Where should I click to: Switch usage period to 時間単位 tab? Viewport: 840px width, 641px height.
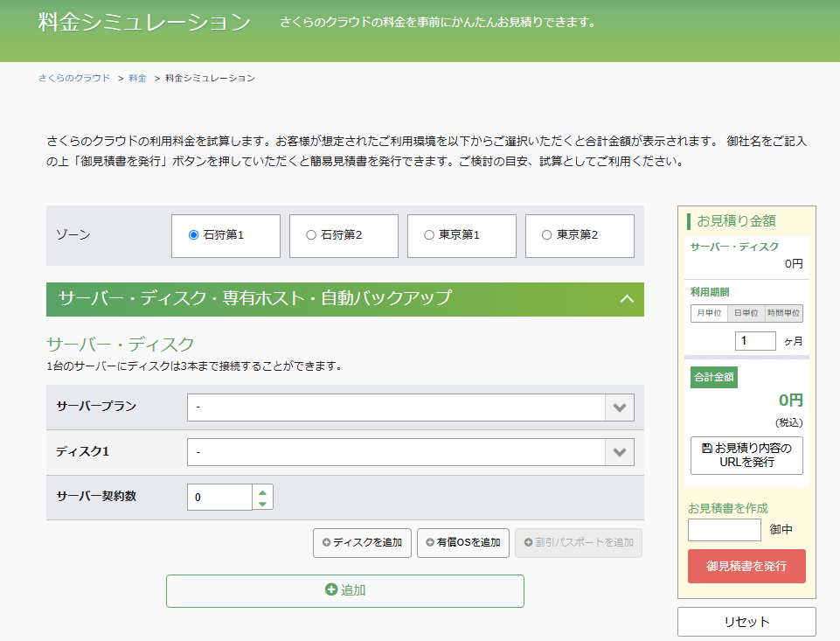point(784,313)
